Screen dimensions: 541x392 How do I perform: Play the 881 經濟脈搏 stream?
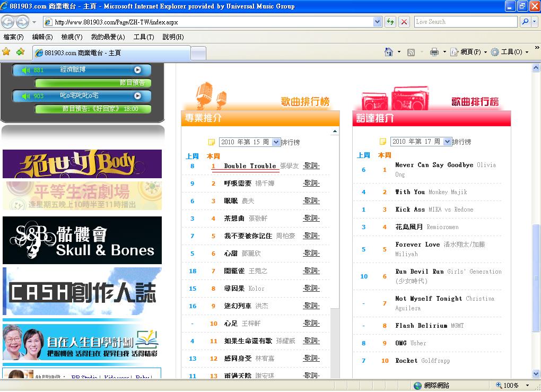137,69
